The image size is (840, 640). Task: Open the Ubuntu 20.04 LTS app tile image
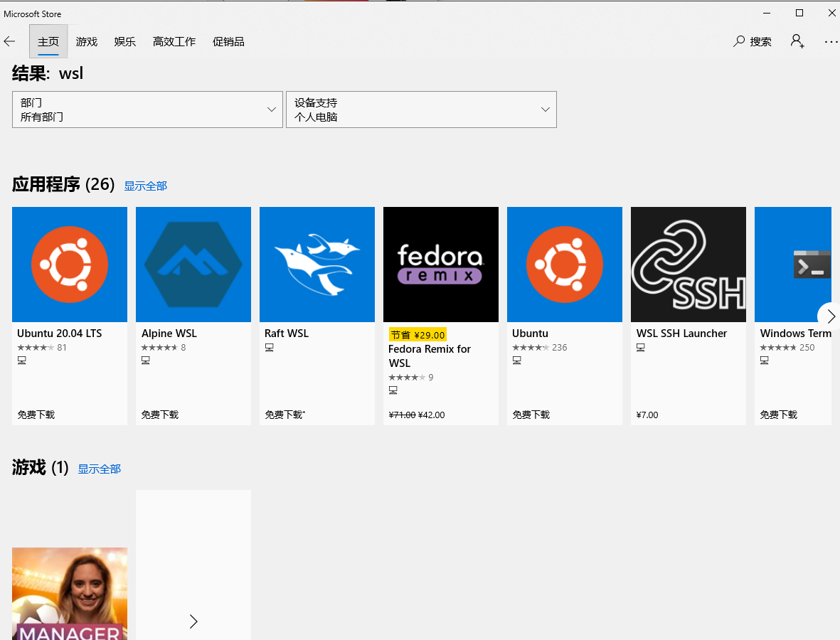70,265
